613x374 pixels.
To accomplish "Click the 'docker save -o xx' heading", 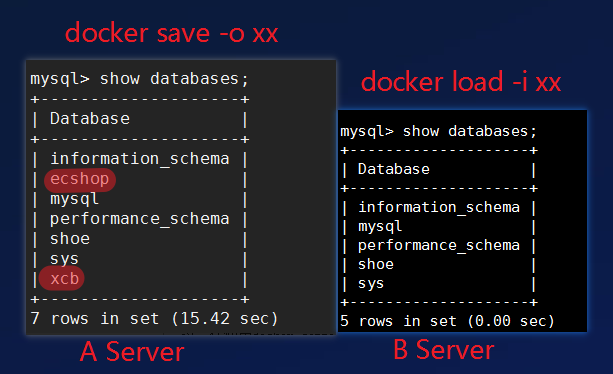I will pos(171,34).
